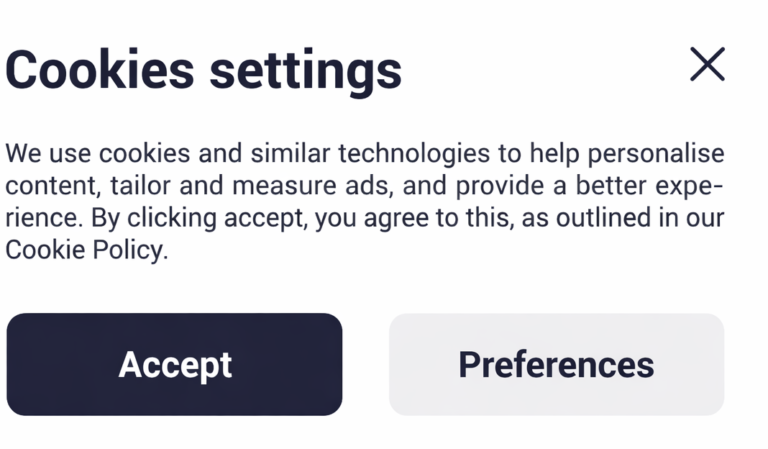Click the word 'rience.' starting the third line
768x449 pixels.
tap(44, 219)
